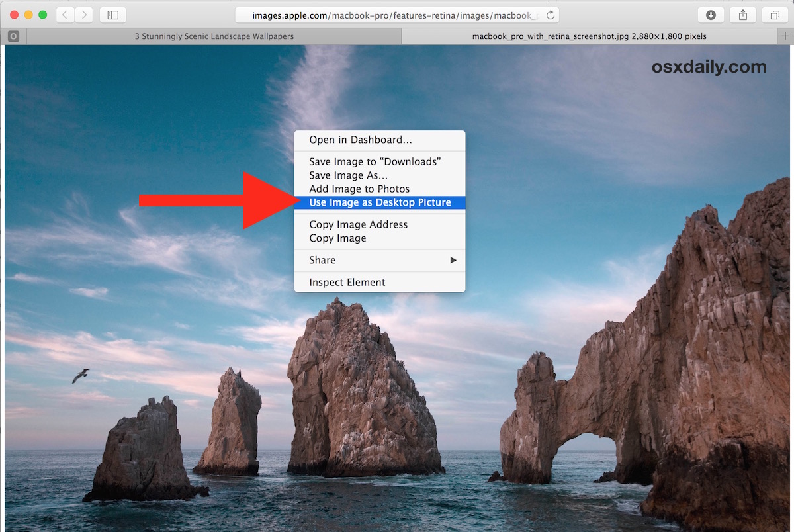Screen dimensions: 794x532
Task: Click the forward navigation arrow
Action: click(x=83, y=14)
